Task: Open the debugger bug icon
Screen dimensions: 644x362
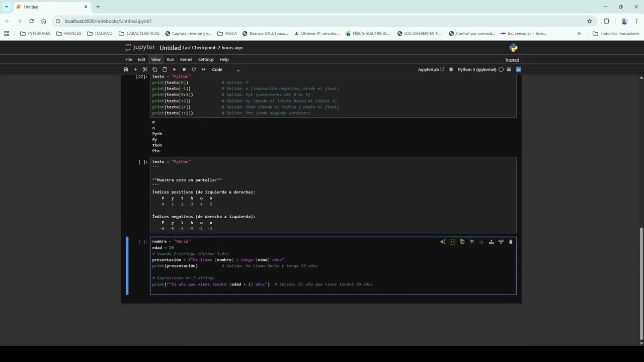Action: [x=451, y=69]
